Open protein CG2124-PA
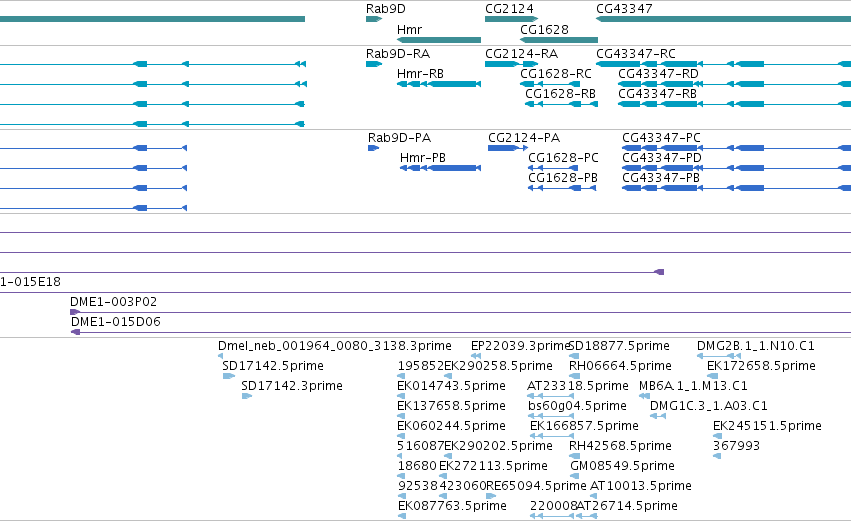This screenshot has height=521, width=851. pyautogui.click(x=524, y=138)
